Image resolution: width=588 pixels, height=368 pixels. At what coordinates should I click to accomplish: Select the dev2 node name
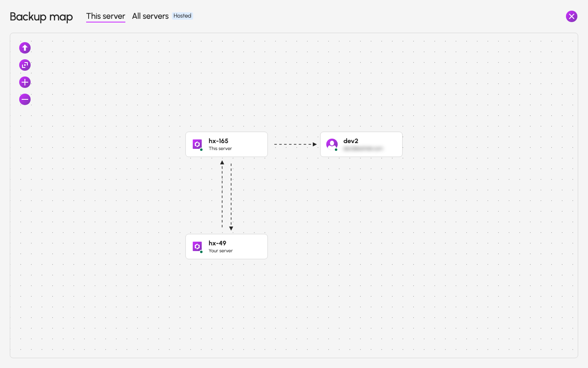[351, 141]
